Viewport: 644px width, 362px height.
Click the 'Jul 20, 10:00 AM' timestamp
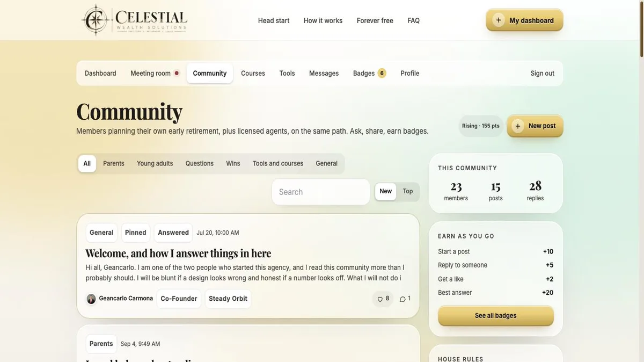click(218, 233)
